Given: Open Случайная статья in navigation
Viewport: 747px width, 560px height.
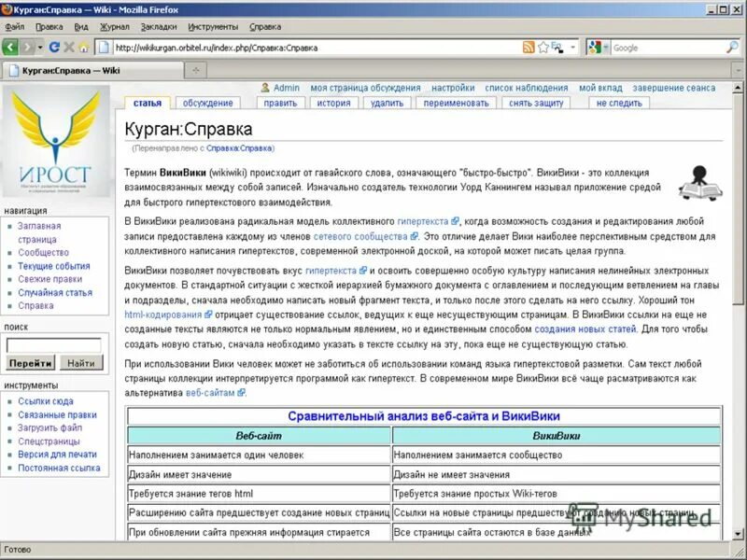Looking at the screenshot, I should click(55, 292).
